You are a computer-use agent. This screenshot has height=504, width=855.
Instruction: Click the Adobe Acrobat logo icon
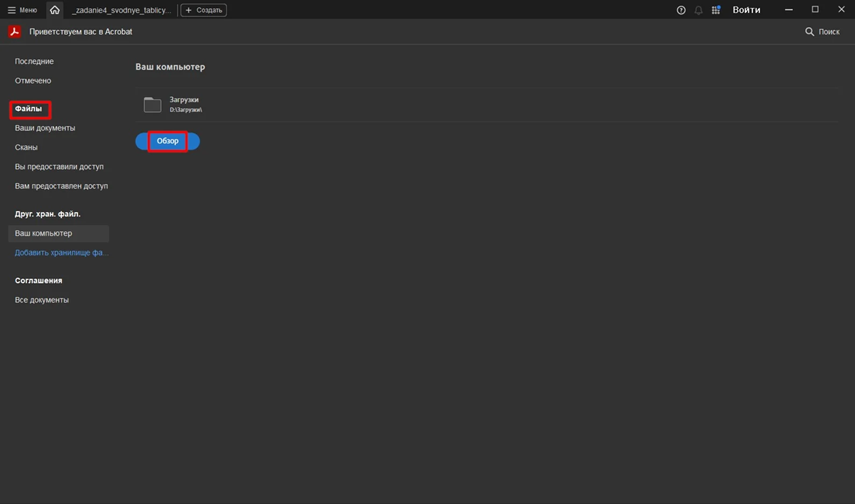tap(15, 32)
